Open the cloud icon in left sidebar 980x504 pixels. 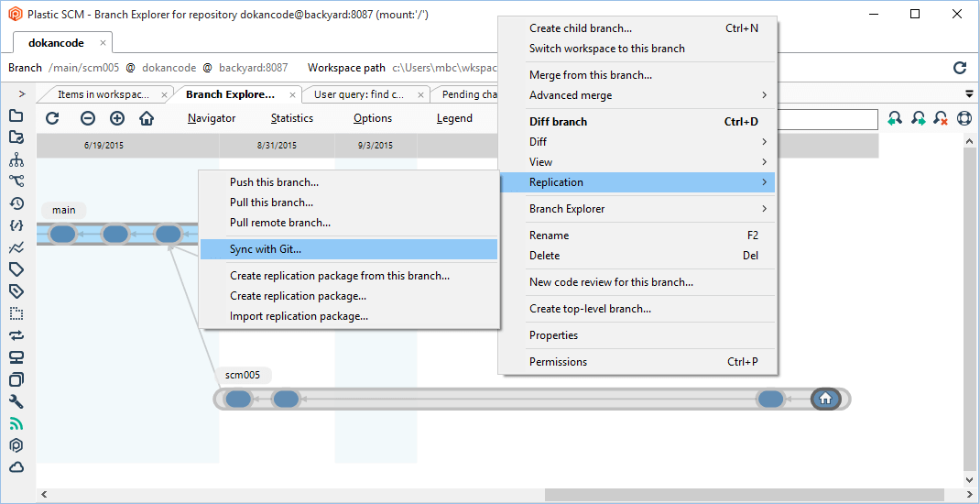tap(16, 467)
